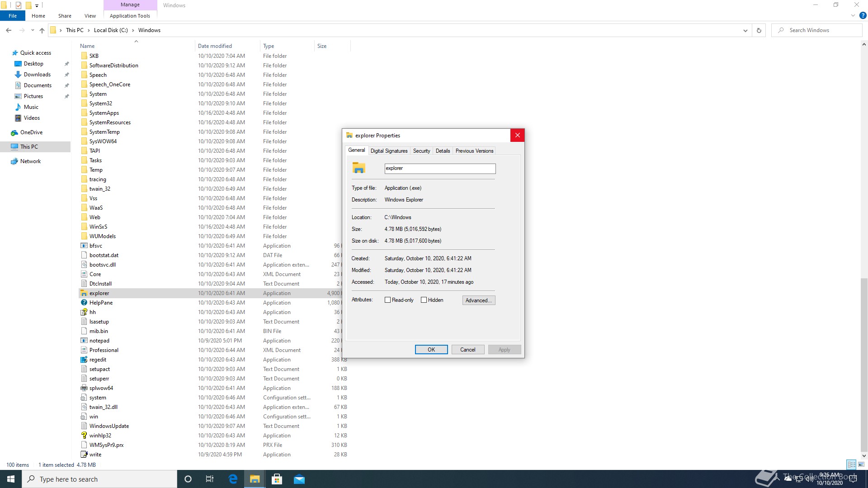
Task: Expand breadcrumb arrow after Local Disk (C:)
Action: click(x=133, y=30)
